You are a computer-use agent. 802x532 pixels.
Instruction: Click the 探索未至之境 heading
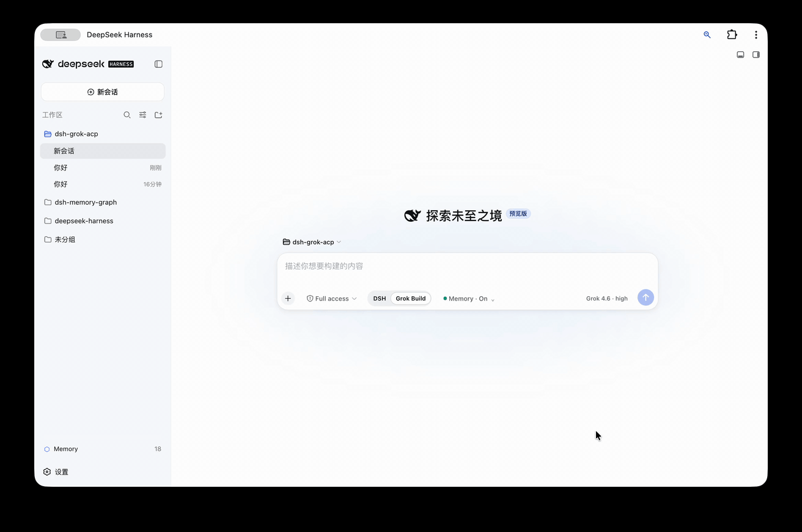click(x=464, y=215)
